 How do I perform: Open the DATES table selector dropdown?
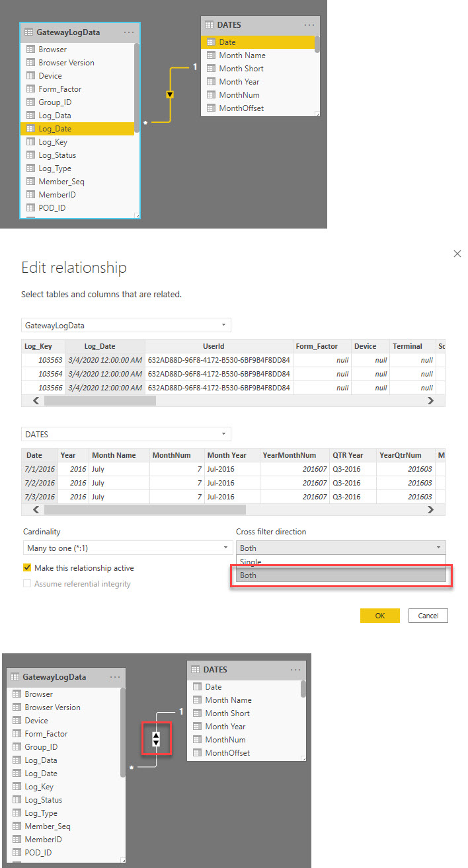click(x=126, y=435)
